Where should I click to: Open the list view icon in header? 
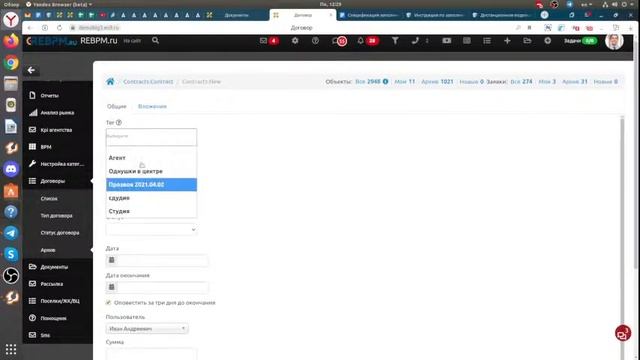coord(487,41)
